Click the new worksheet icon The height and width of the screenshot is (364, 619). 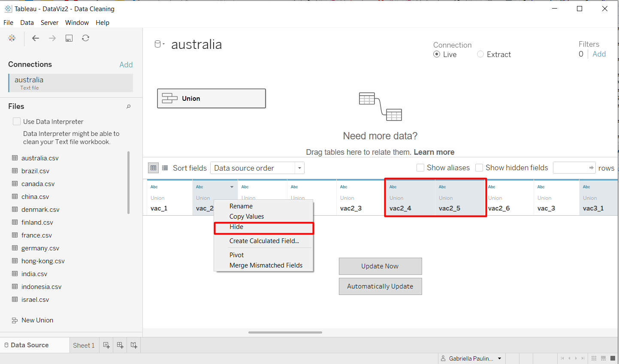click(x=106, y=345)
